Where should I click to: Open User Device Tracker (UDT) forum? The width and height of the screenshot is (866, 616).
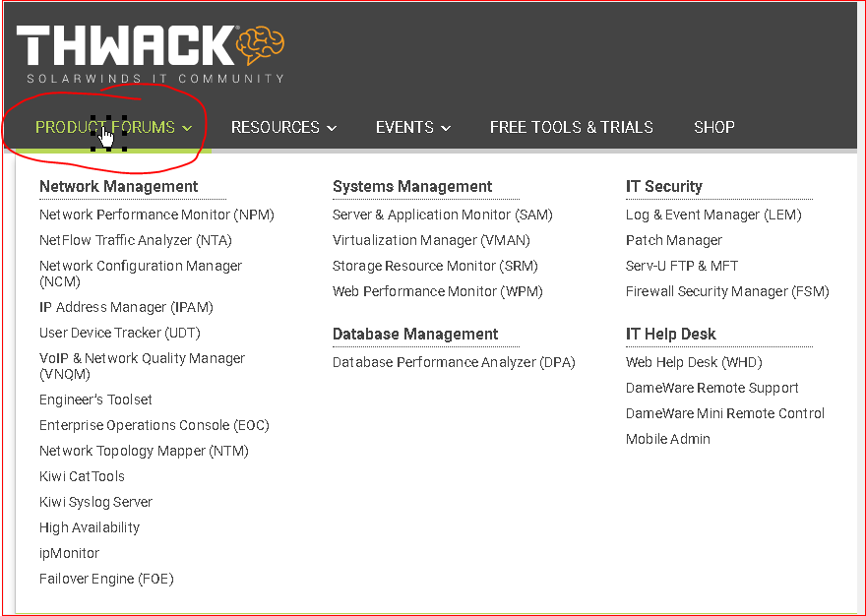point(120,333)
